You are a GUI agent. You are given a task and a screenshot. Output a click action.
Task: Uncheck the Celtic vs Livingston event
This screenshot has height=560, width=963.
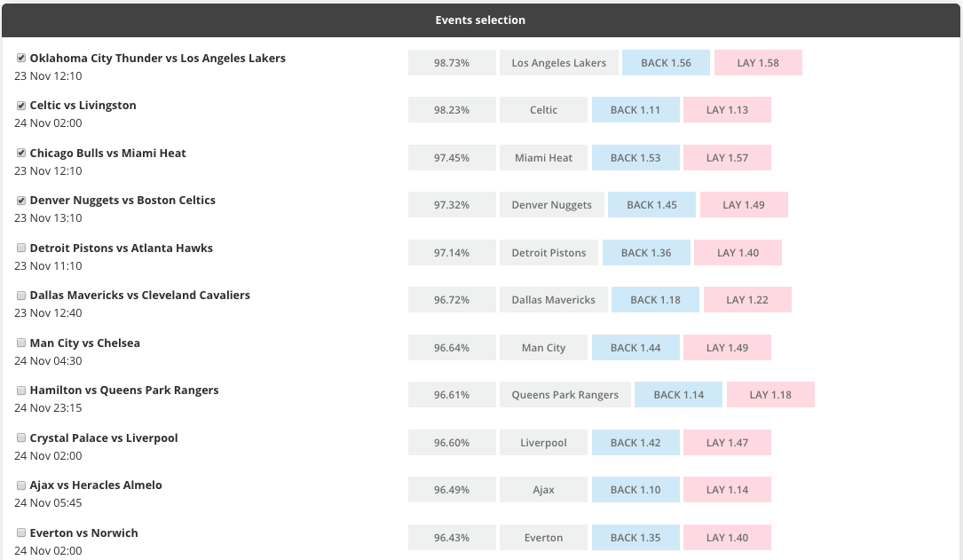tap(21, 106)
